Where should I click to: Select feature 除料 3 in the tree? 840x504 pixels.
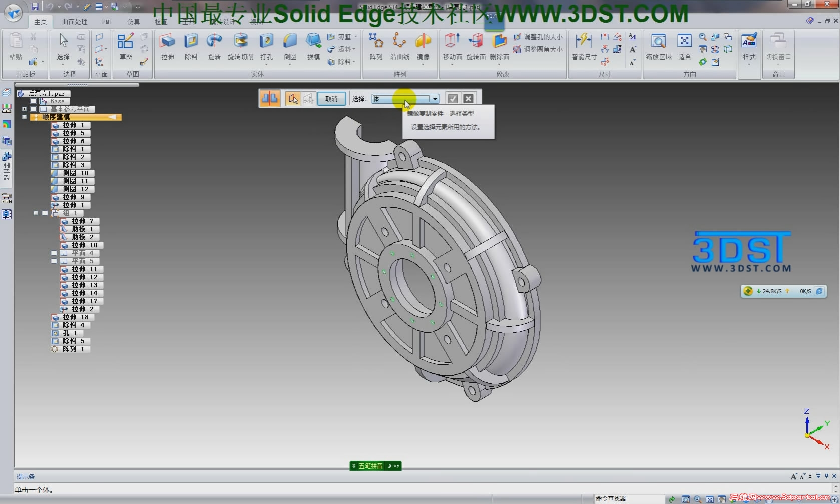click(x=71, y=165)
